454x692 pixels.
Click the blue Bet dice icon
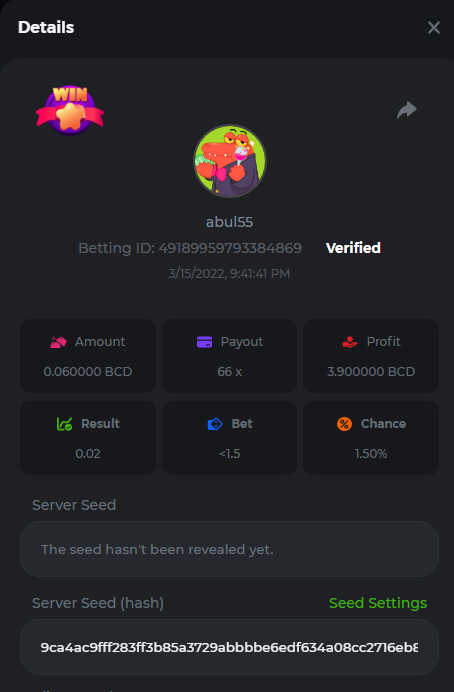(215, 424)
